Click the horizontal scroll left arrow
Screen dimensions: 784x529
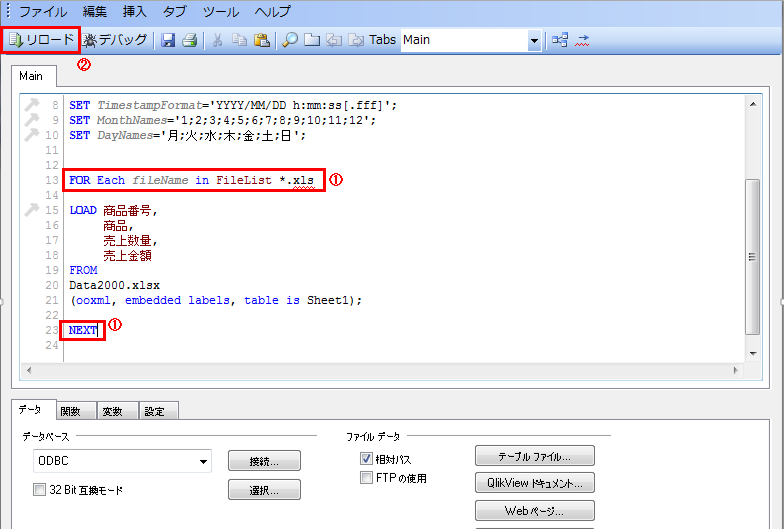point(29,370)
